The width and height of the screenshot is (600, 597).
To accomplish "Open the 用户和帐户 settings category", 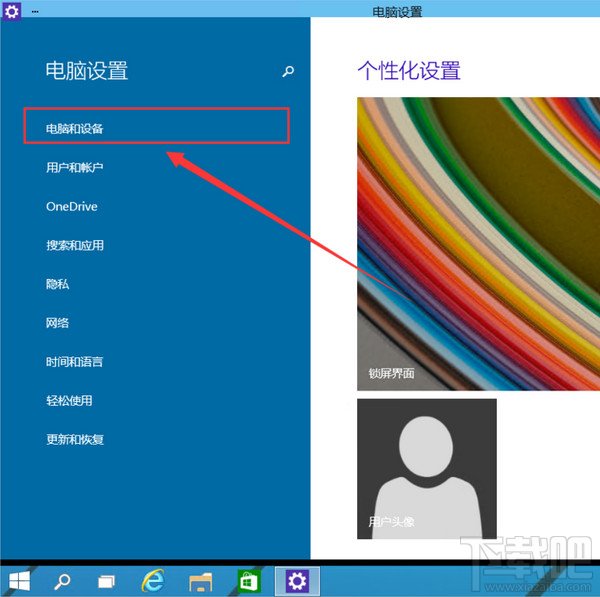I will pyautogui.click(x=75, y=167).
